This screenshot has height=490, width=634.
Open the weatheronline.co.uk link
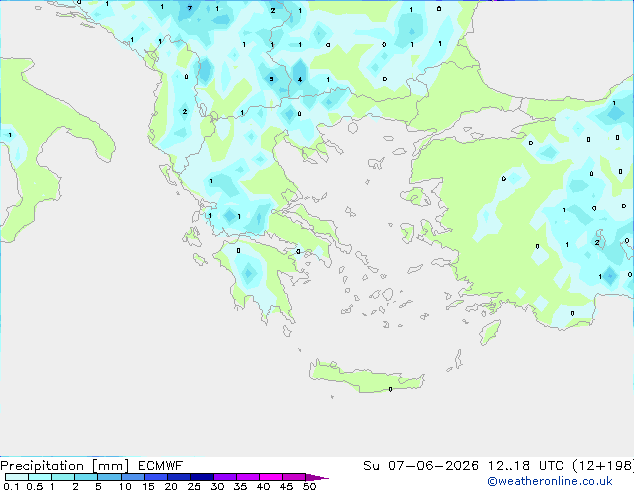coord(550,481)
